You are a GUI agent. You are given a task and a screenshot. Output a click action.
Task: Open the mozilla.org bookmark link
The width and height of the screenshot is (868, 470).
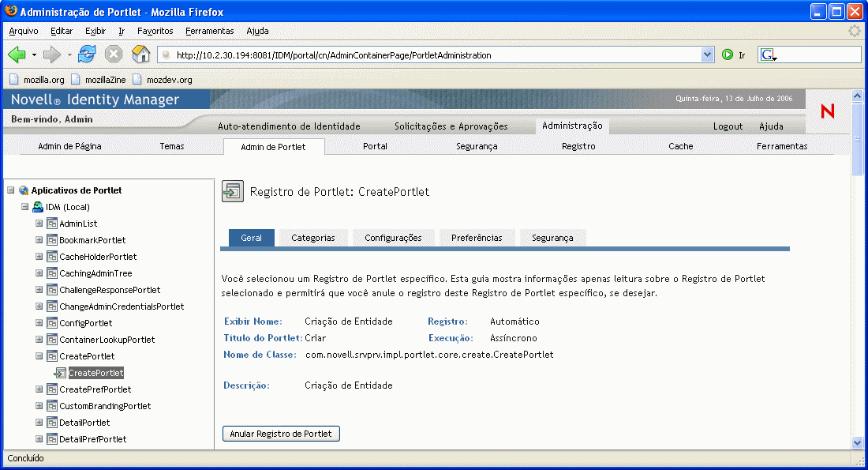(43, 80)
